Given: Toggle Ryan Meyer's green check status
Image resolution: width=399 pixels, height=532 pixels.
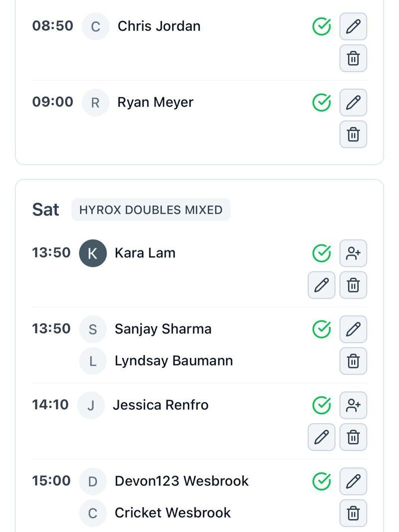Looking at the screenshot, I should pyautogui.click(x=322, y=103).
